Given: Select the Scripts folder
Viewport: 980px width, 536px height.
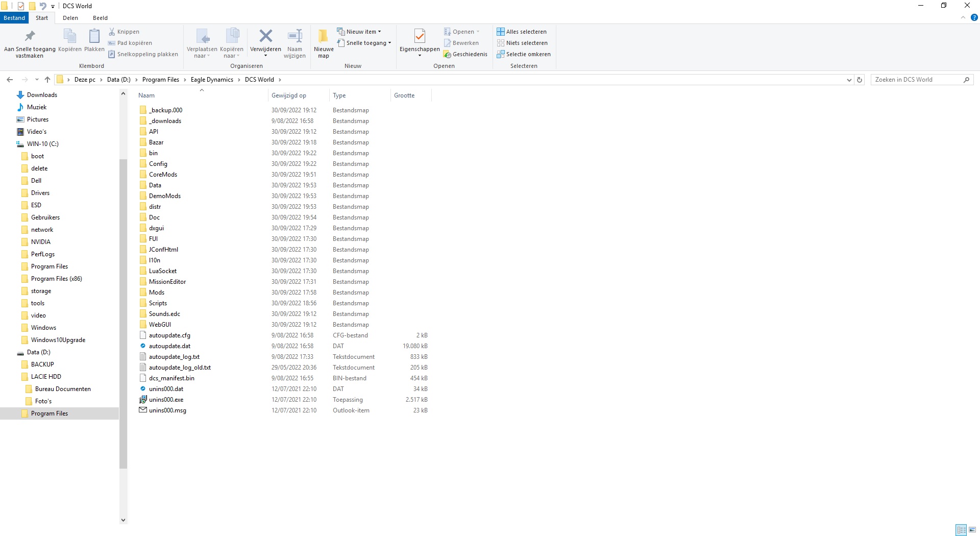Looking at the screenshot, I should pos(158,303).
